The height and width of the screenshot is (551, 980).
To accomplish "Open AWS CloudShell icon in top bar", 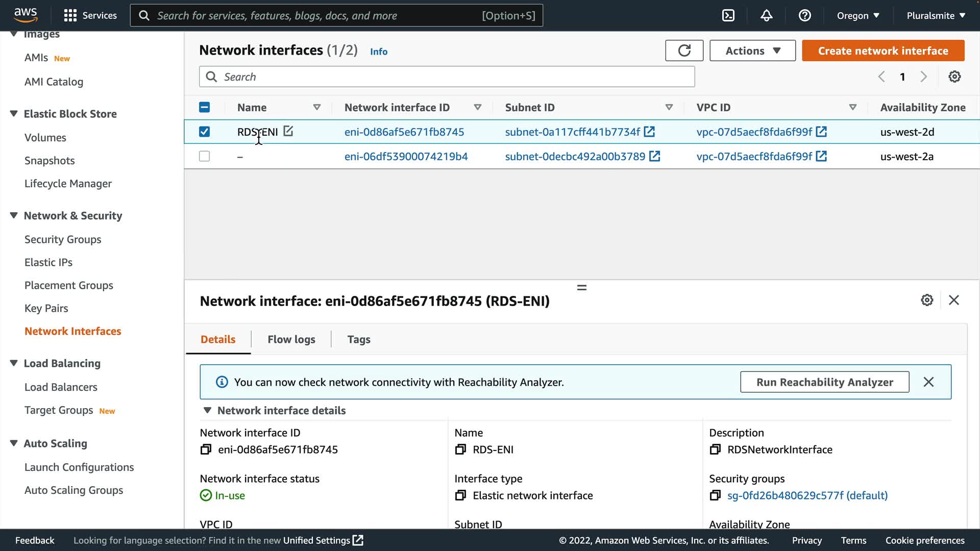I will [x=728, y=15].
